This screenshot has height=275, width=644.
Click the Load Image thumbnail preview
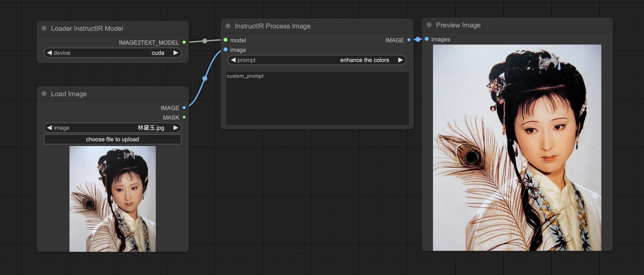click(113, 199)
